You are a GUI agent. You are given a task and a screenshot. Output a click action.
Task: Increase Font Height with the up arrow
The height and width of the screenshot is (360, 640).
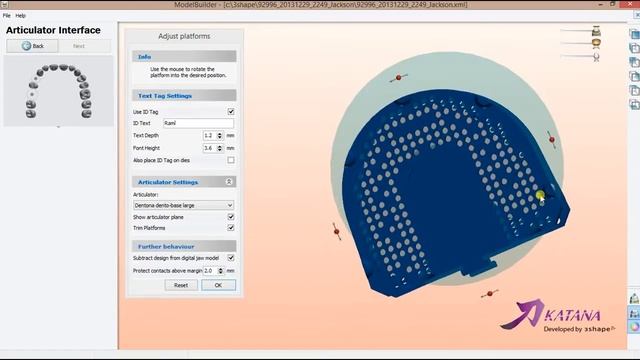coord(220,146)
